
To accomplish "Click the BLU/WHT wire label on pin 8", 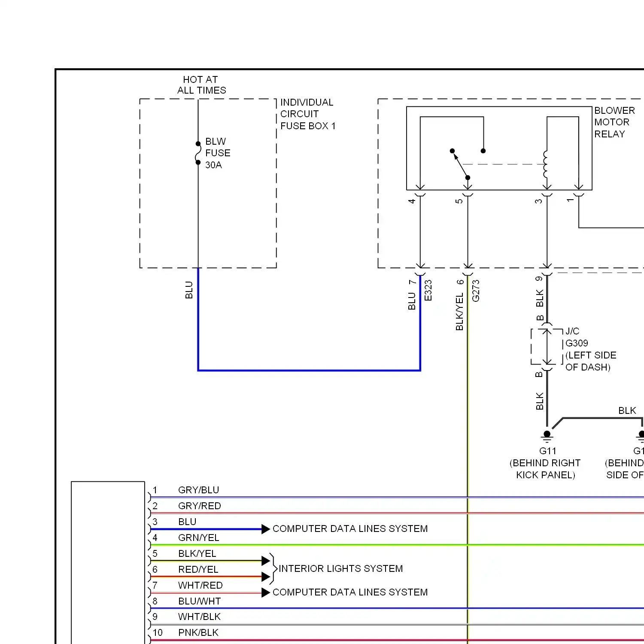I will tap(200, 601).
